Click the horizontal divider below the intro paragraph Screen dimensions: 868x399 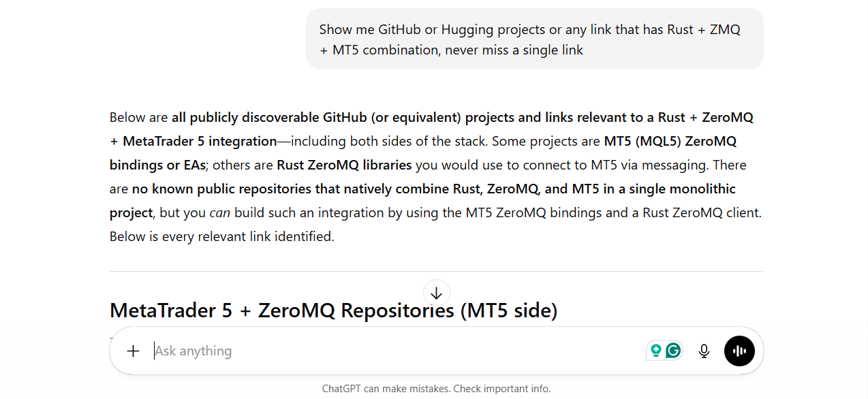(x=436, y=271)
